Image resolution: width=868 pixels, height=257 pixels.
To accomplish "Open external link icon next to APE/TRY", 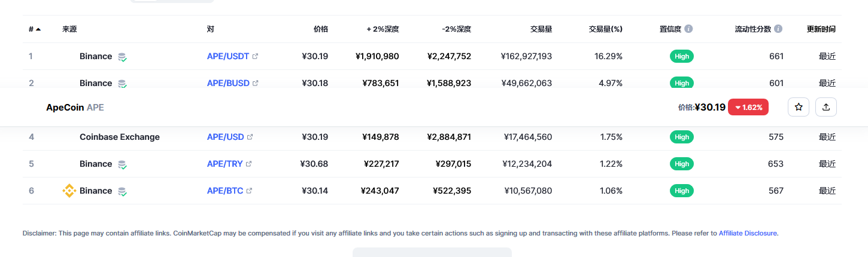I will (249, 164).
